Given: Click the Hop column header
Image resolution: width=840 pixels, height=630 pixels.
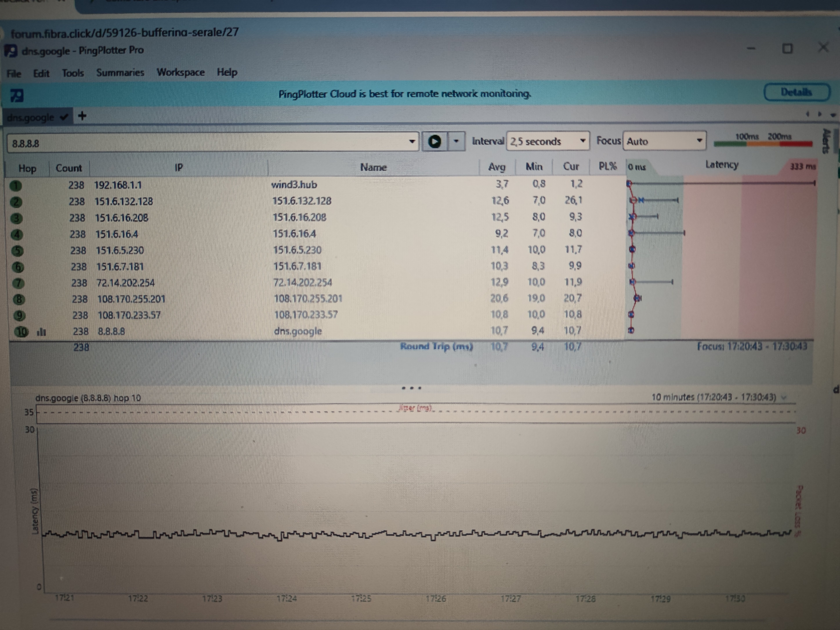Looking at the screenshot, I should [27, 168].
